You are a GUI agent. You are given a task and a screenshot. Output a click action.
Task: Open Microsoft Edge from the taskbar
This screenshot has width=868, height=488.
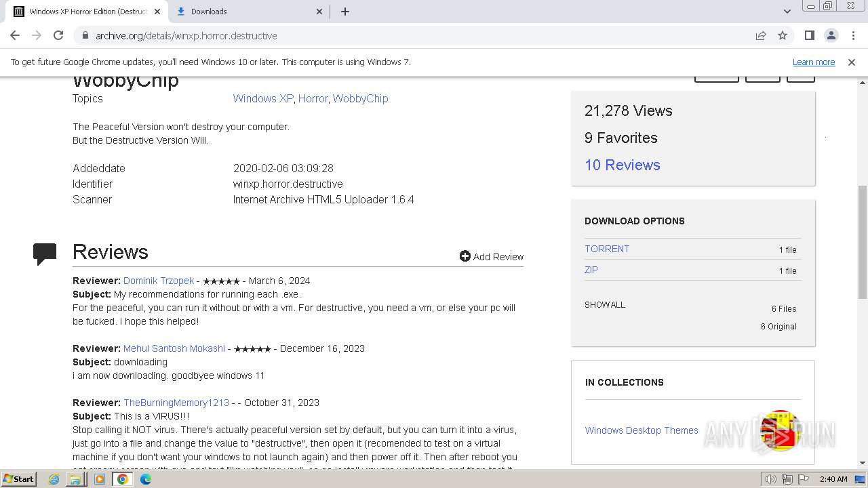tap(146, 479)
